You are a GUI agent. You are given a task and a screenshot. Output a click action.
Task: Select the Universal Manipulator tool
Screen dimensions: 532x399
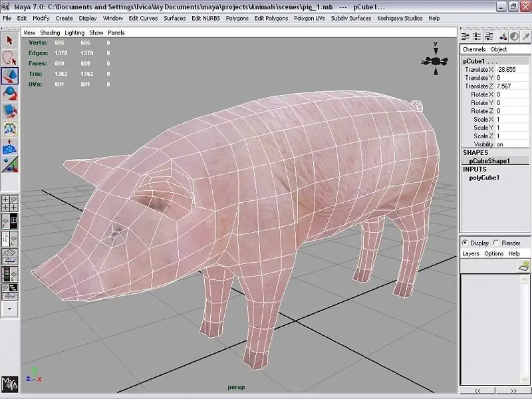(9, 129)
